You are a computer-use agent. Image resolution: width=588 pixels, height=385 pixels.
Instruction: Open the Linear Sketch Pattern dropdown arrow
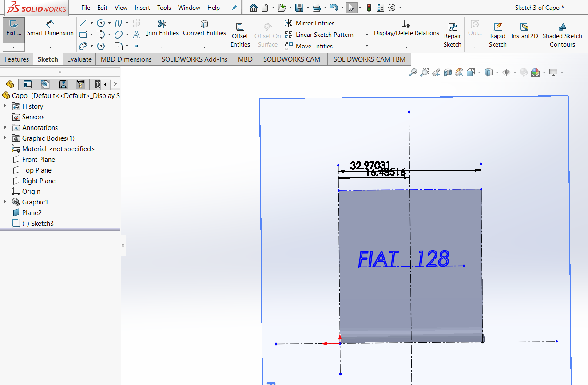pyautogui.click(x=367, y=35)
